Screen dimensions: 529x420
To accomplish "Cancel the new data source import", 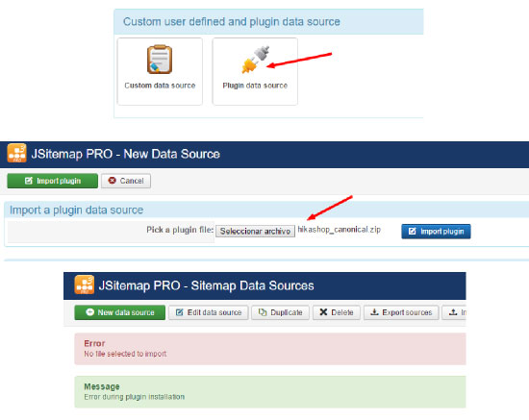I will click(126, 181).
